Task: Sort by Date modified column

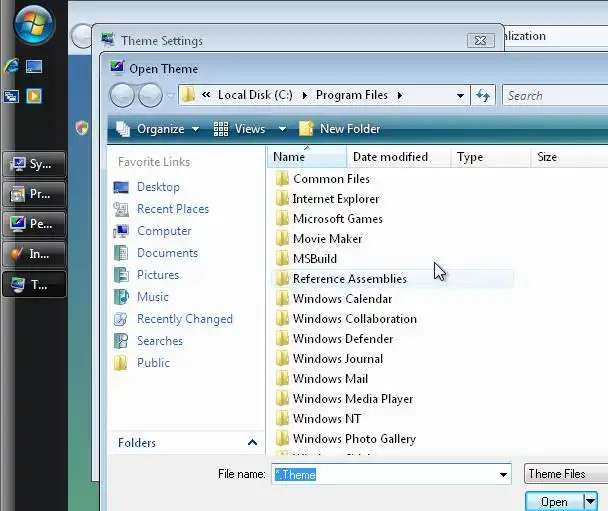Action: [x=399, y=157]
